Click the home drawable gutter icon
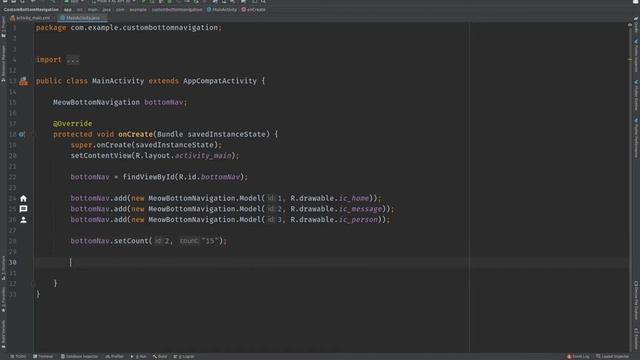640x360 pixels. (x=23, y=198)
